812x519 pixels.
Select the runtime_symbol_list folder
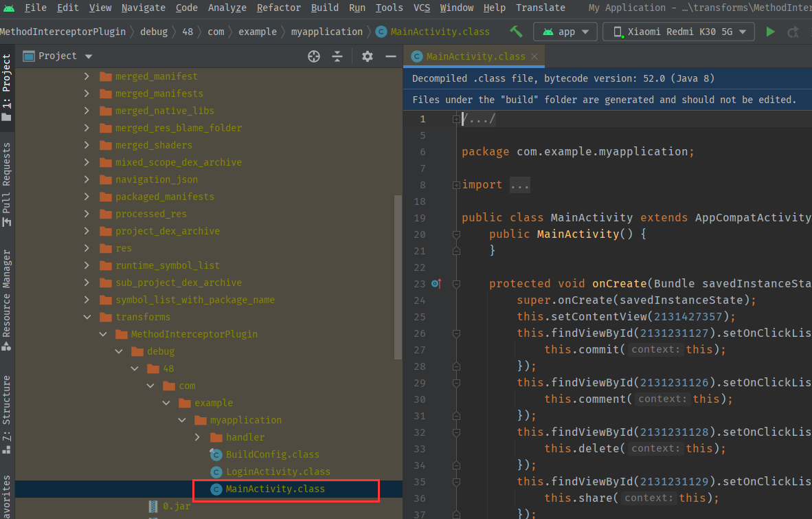coord(167,265)
